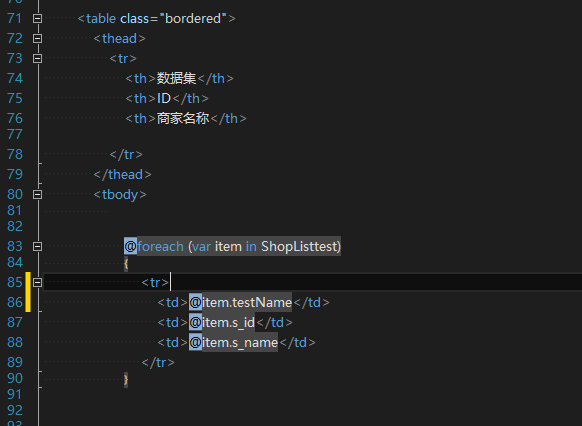Click the foreach keyword
Viewport: 582px width, 426px height.
click(x=160, y=246)
